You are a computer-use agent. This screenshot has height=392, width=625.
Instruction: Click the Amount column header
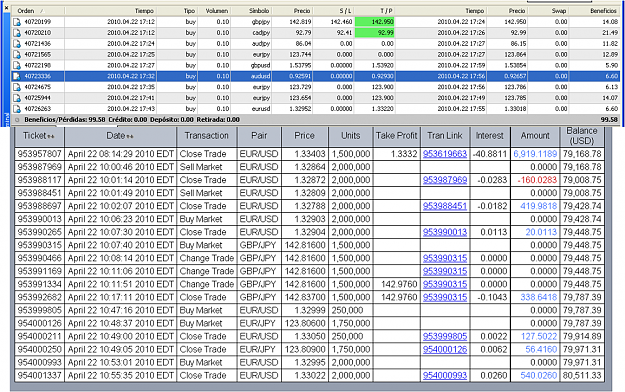535,136
